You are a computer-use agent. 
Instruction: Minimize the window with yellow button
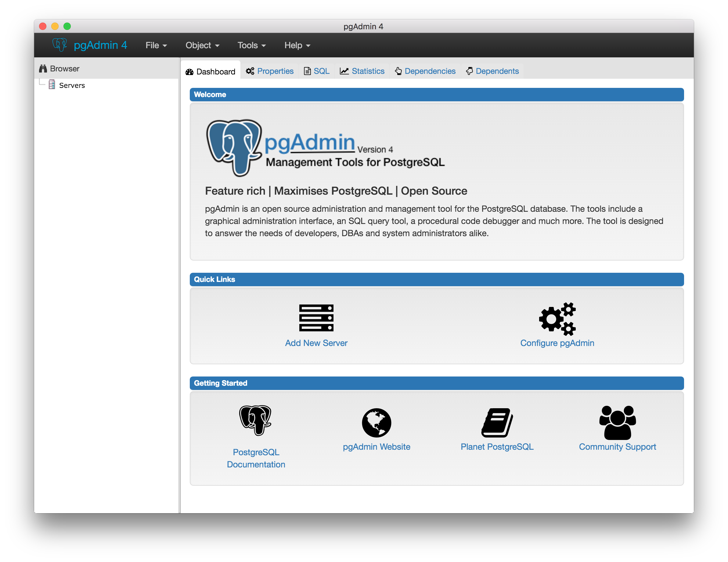55,26
